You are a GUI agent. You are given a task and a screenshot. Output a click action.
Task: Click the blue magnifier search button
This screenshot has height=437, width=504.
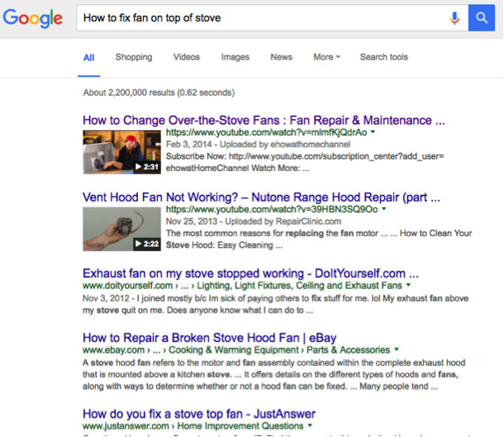point(481,17)
